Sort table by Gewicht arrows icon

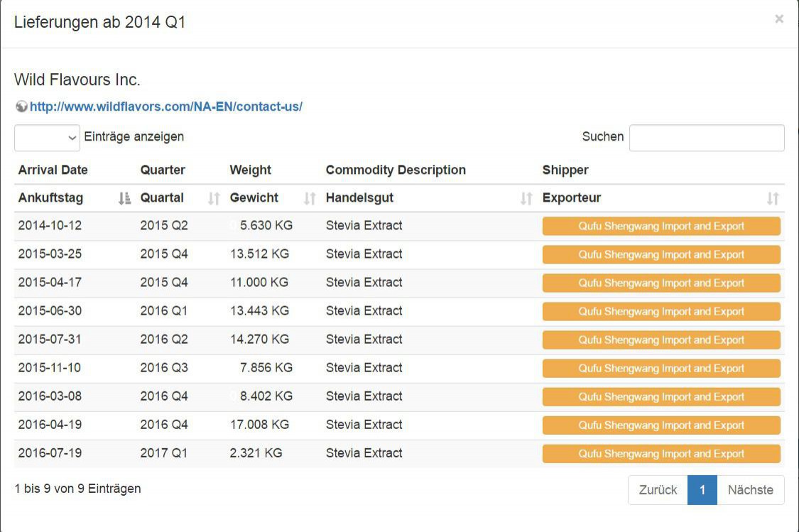310,199
